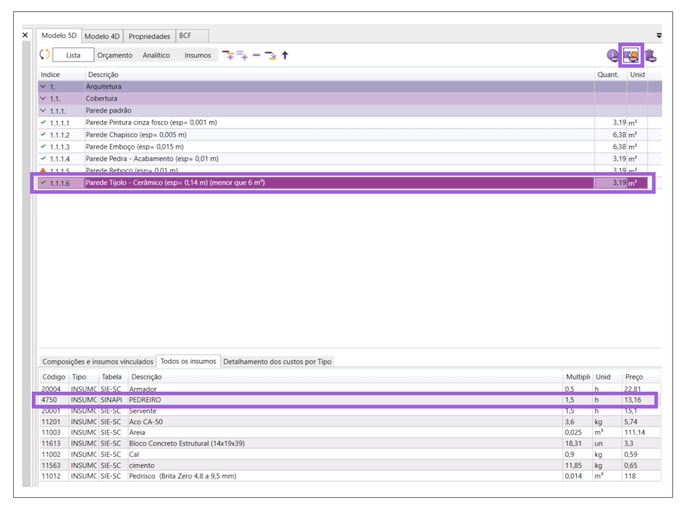Viewport: 688px width, 514px height.
Task: Select the Aco CA-50 insumo row
Action: 350,422
